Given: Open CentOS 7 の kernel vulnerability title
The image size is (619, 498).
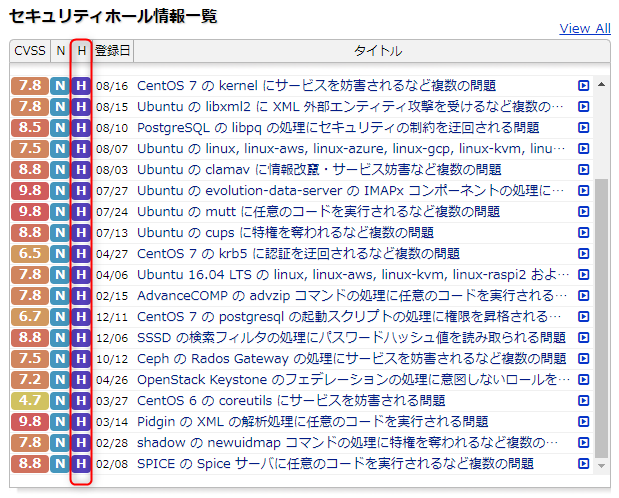Looking at the screenshot, I should tap(316, 86).
